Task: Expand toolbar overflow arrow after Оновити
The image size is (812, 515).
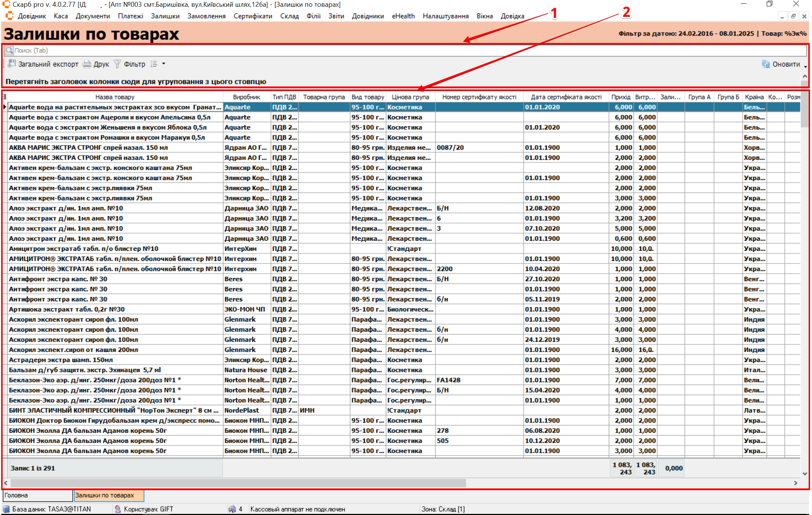Action: [x=805, y=67]
